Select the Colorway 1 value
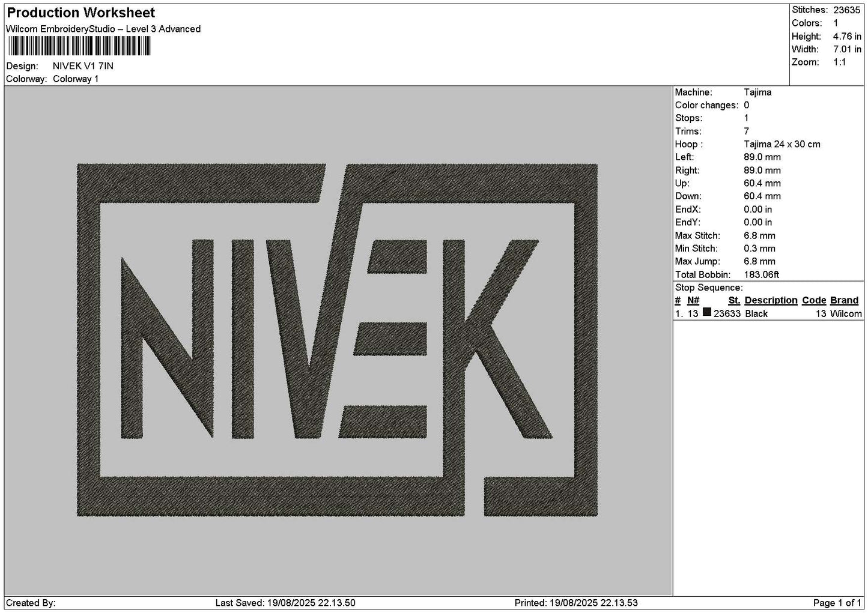Viewport: 868px width, 613px height. (x=76, y=79)
